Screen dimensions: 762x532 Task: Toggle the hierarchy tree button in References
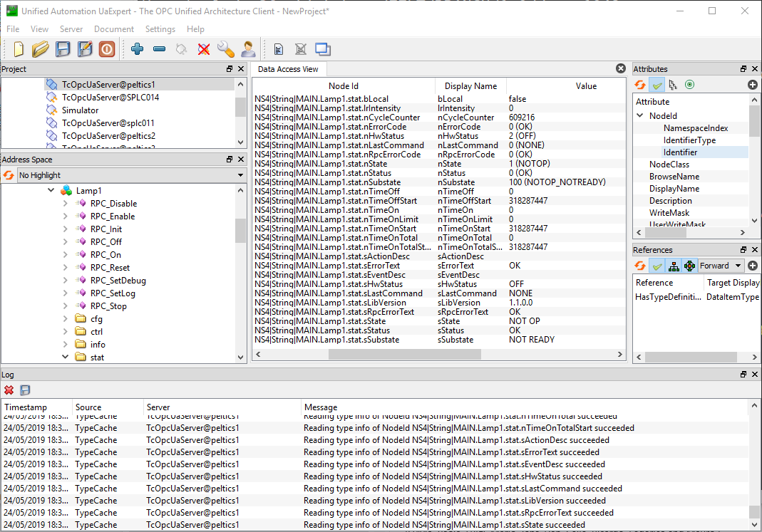(x=673, y=266)
